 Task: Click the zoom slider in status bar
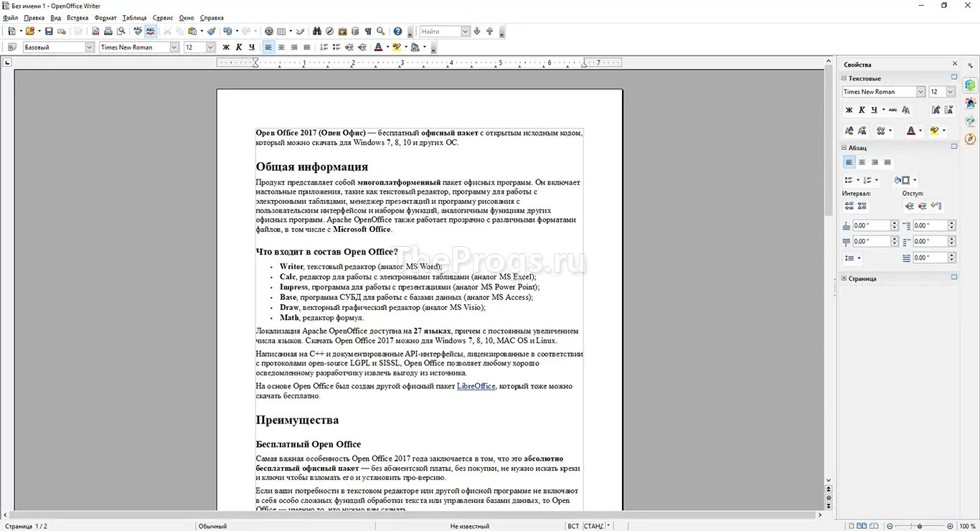point(920,526)
